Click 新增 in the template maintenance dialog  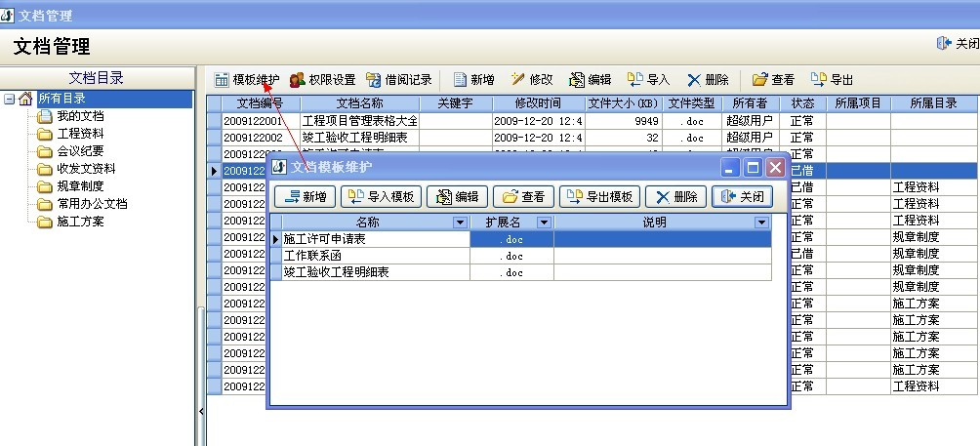[304, 196]
